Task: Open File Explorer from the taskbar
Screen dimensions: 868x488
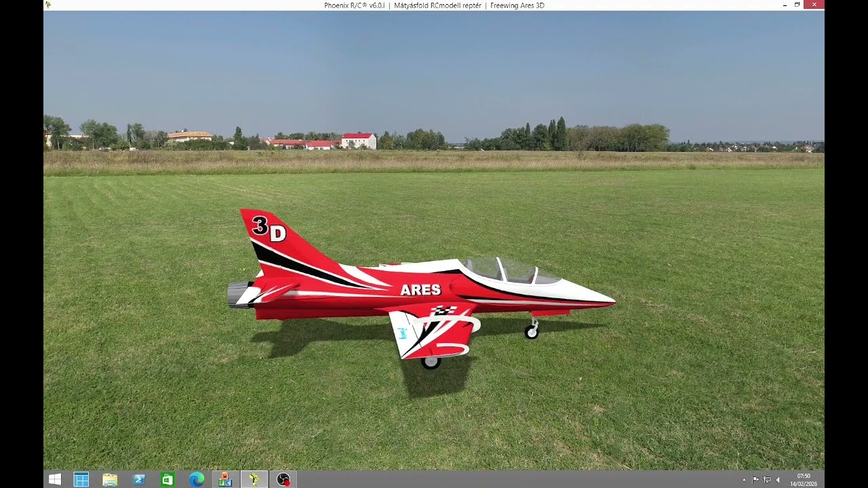Action: point(110,479)
